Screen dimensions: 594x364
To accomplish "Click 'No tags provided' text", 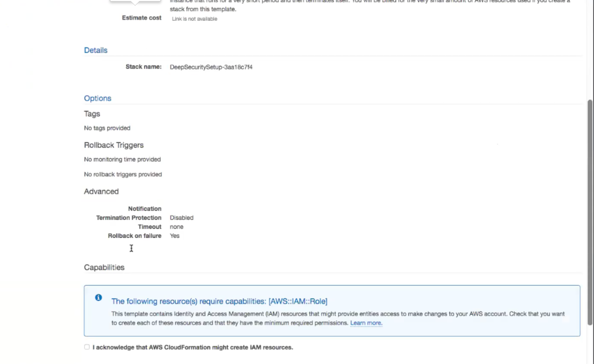I will [107, 128].
